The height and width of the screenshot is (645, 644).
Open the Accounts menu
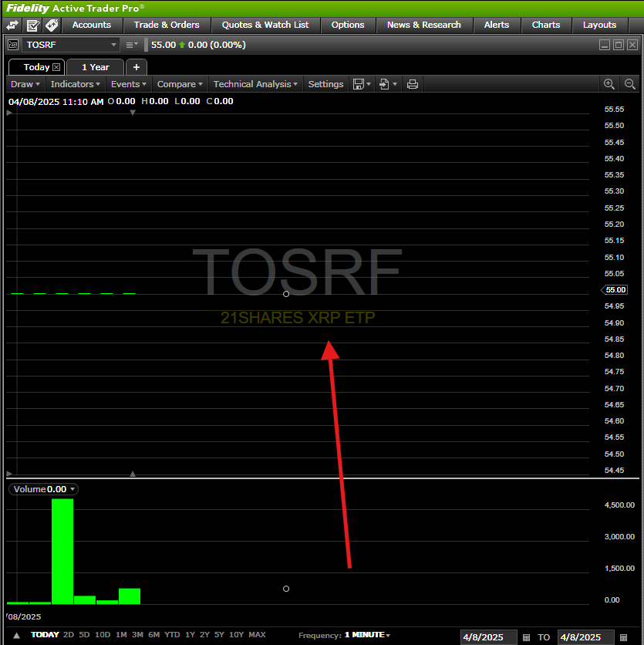click(92, 25)
